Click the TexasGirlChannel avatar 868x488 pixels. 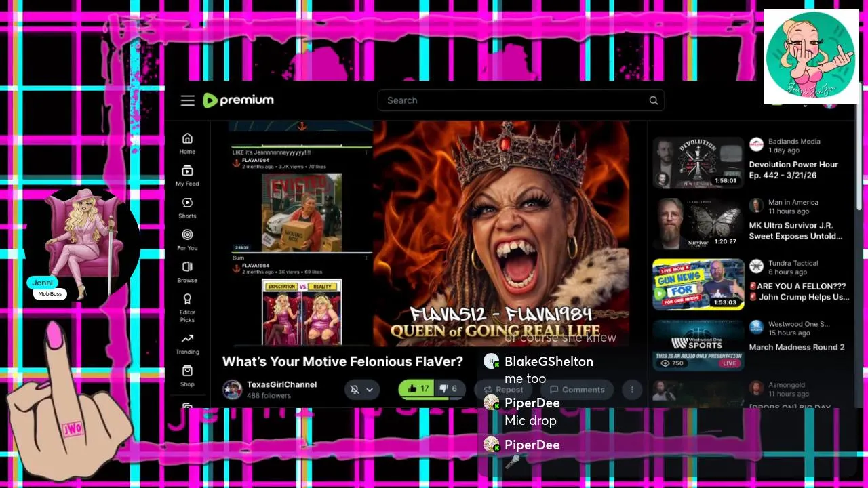pos(233,390)
